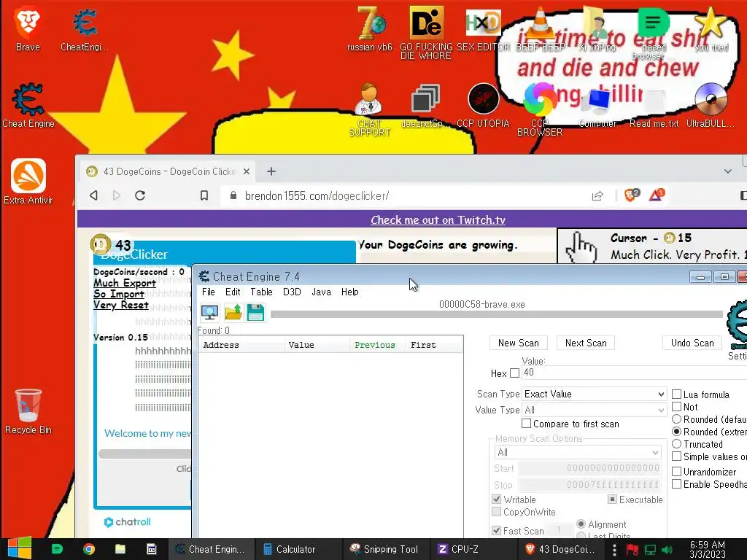Click the Chrome icon in the taskbar

88,549
